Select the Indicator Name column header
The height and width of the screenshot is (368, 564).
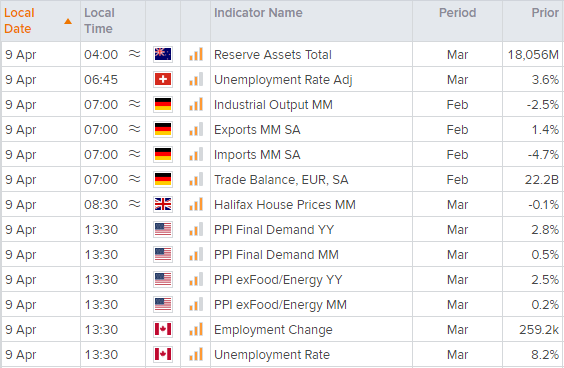[258, 13]
